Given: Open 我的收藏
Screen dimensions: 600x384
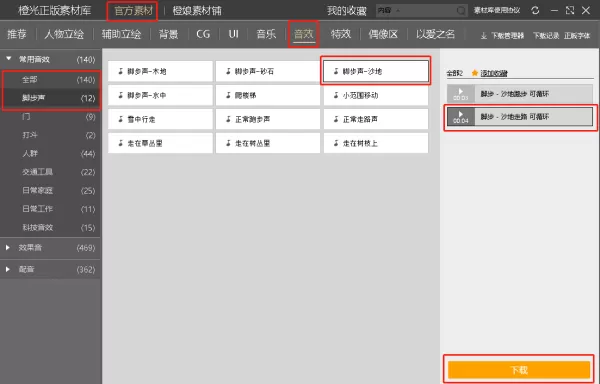Looking at the screenshot, I should 347,11.
